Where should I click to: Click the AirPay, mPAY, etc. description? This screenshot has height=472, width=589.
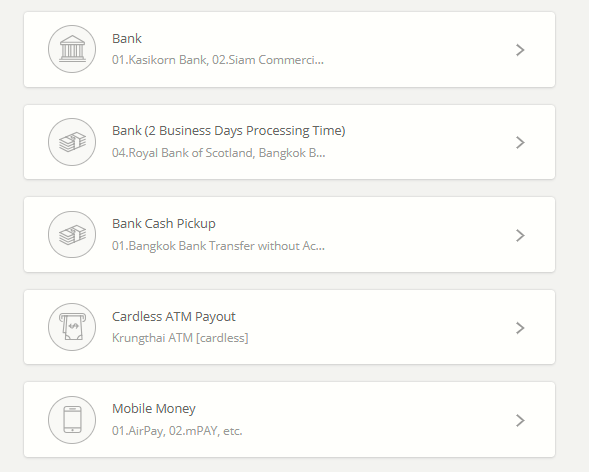[x=177, y=431]
